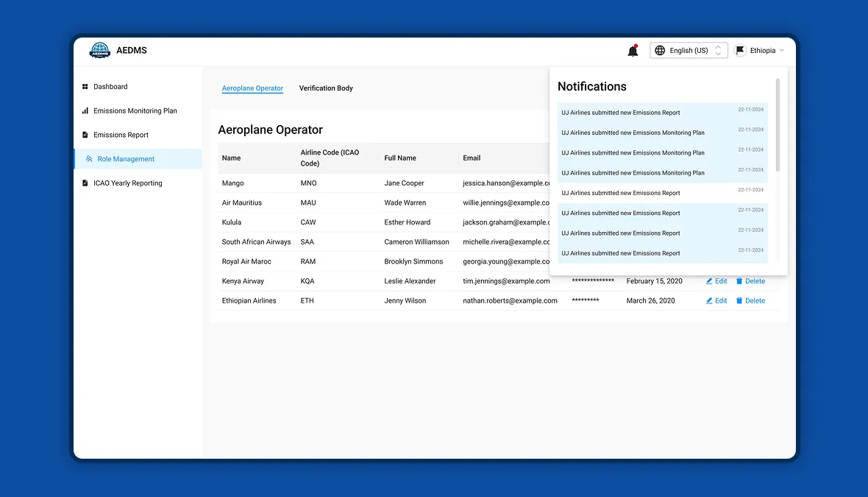This screenshot has height=497, width=868.
Task: Expand the Ethiopia country dropdown chevron
Action: (782, 50)
